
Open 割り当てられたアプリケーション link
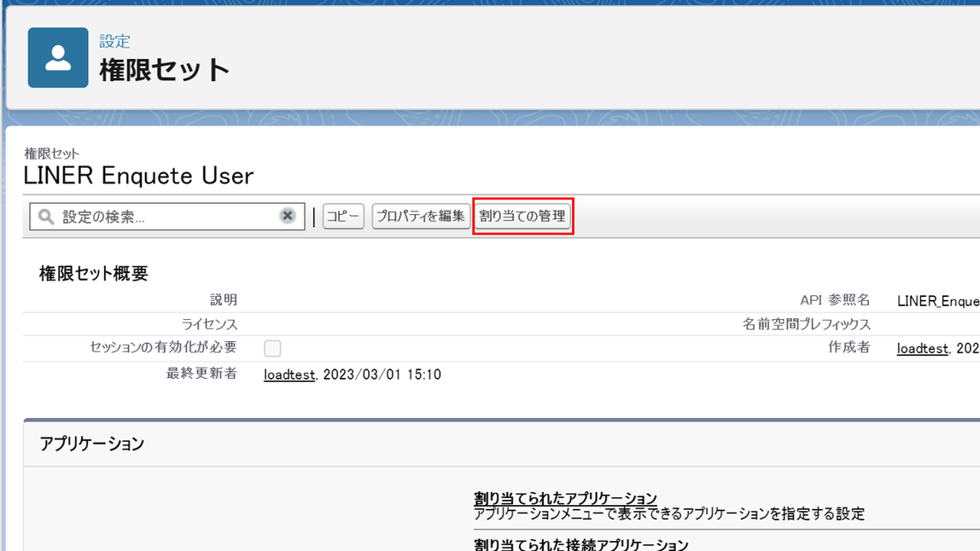point(565,498)
